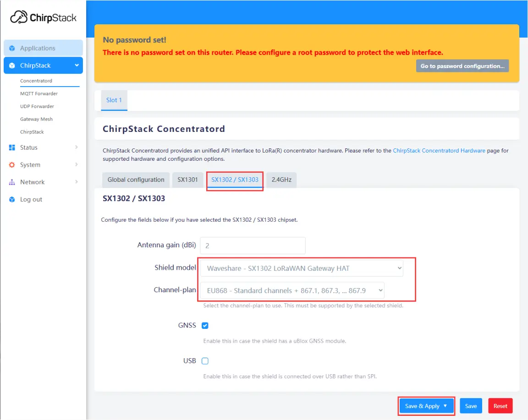This screenshot has height=420, width=528.
Task: Click the ChirpStack cloud logo
Action: pos(18,17)
